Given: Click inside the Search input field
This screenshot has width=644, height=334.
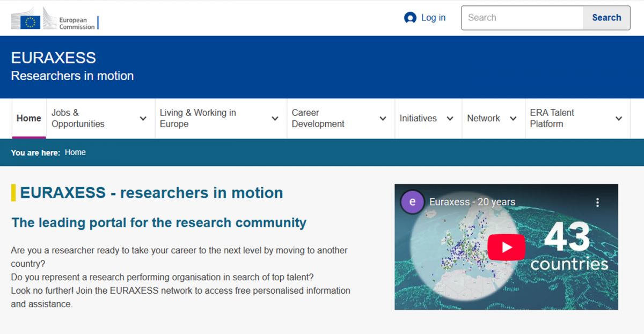Looking at the screenshot, I should click(x=518, y=18).
